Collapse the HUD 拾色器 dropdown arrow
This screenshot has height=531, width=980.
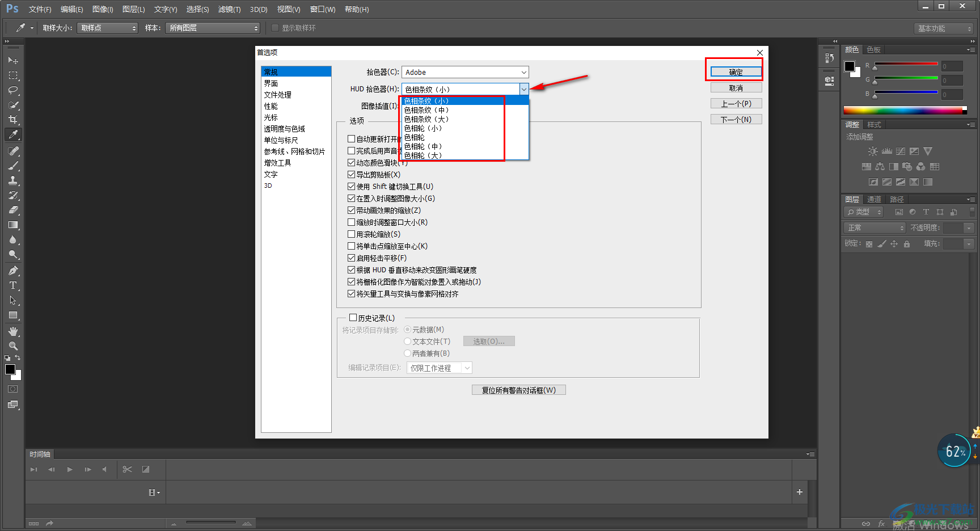(524, 89)
